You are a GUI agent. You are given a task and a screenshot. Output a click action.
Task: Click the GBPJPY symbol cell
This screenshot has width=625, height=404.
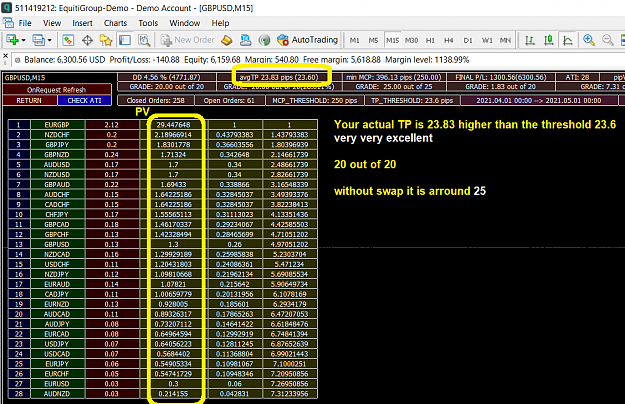point(57,145)
